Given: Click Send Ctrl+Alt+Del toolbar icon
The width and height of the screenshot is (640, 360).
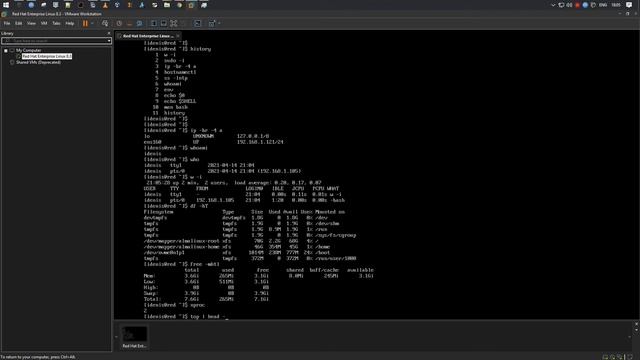Looking at the screenshot, I should pos(105,23).
